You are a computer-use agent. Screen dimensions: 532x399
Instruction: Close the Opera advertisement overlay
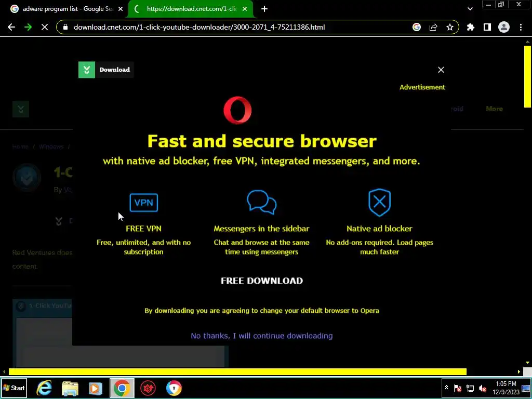pyautogui.click(x=441, y=70)
